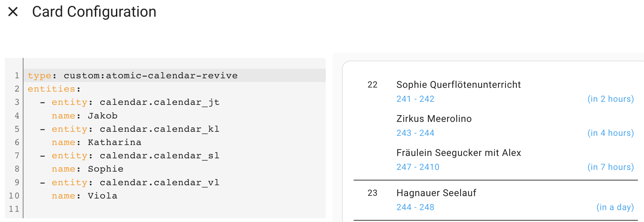This screenshot has width=644, height=222.
Task: Open the 244 - 248 event time link
Action: (x=415, y=207)
